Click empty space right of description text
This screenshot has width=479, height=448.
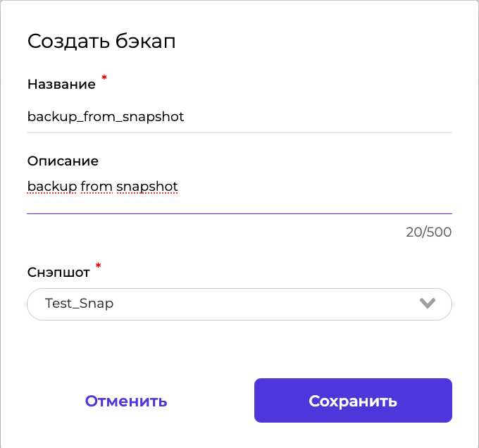click(317, 187)
